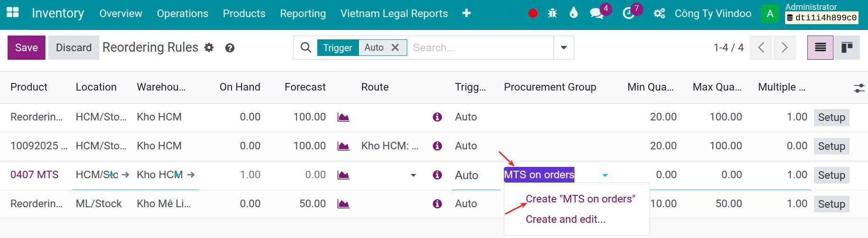The width and height of the screenshot is (868, 238).
Task: Go to next page of records
Action: (785, 47)
